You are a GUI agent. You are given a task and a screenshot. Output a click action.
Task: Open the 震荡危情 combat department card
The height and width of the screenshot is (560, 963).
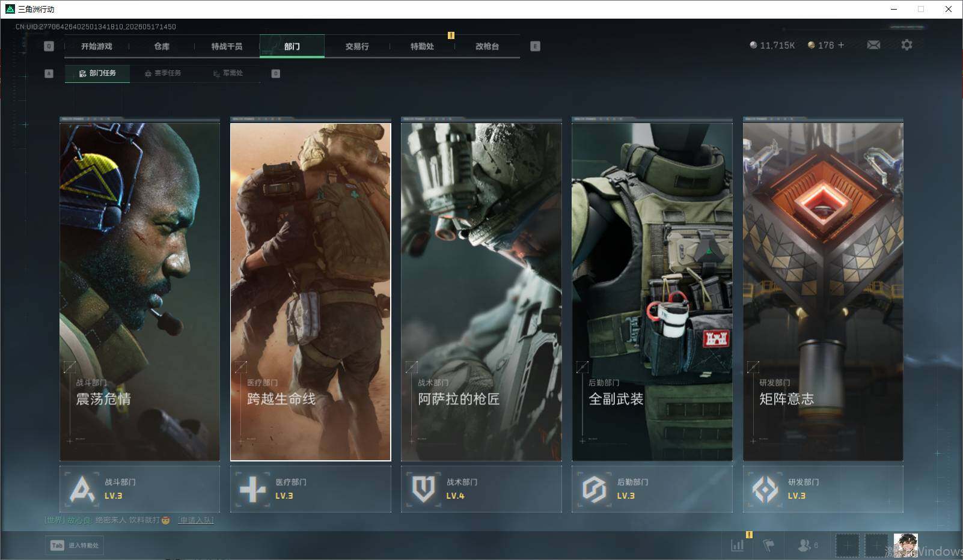click(139, 292)
